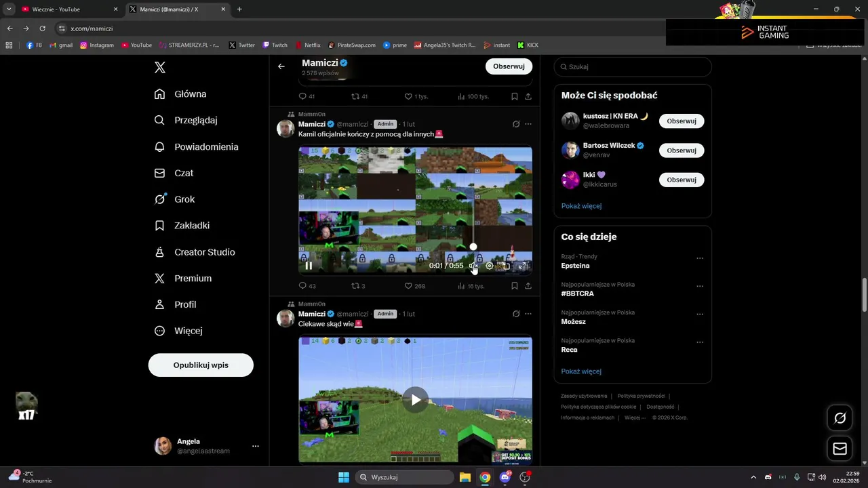Screen dimensions: 868x488
Task: Open video settings gear
Action: tap(490, 266)
